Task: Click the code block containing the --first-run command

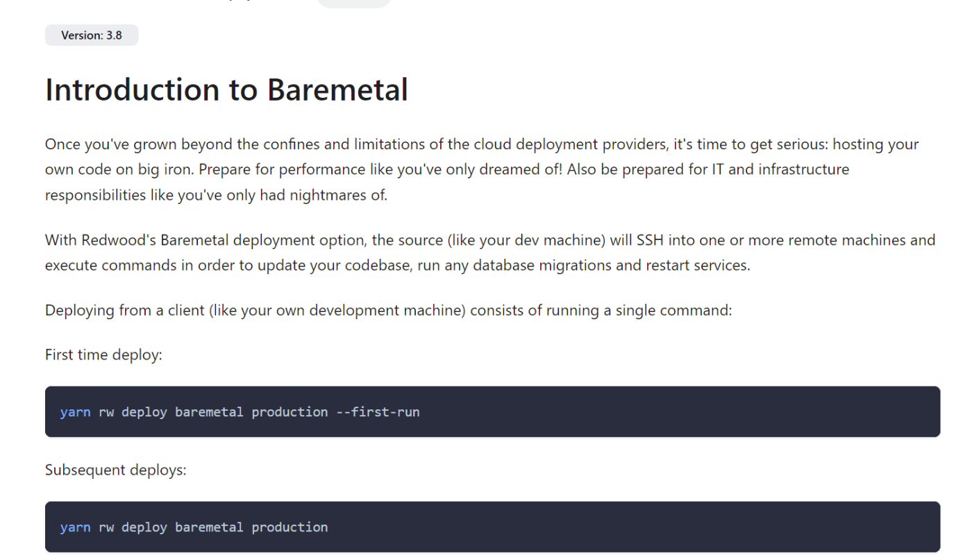Action: 492,411
